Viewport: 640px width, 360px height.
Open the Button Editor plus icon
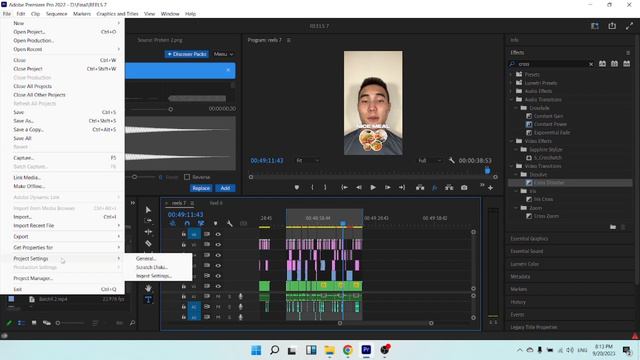coord(491,188)
